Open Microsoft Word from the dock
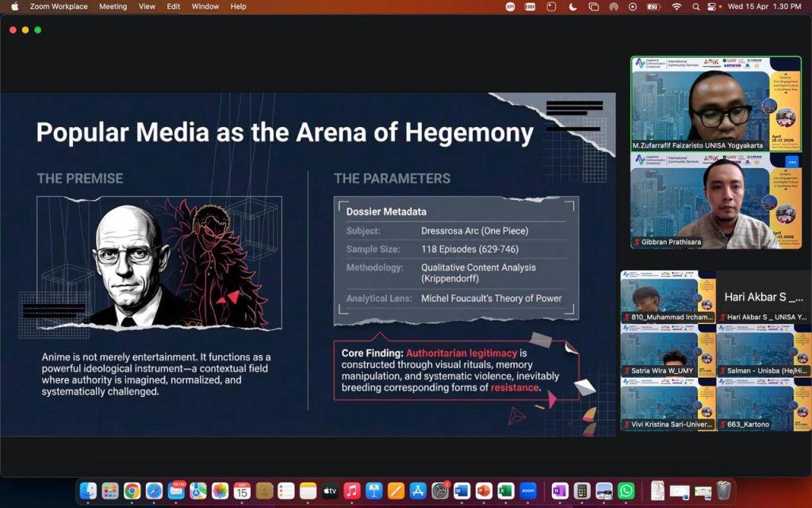This screenshot has width=812, height=508. coord(462,491)
